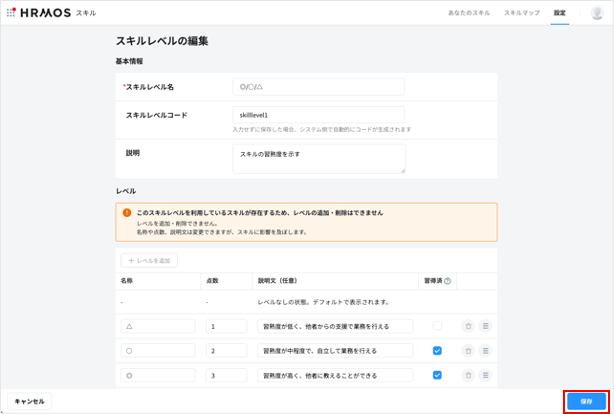Screen dimensions: 614x414
Task: Click the HRMOS logo
Action: [x=40, y=13]
